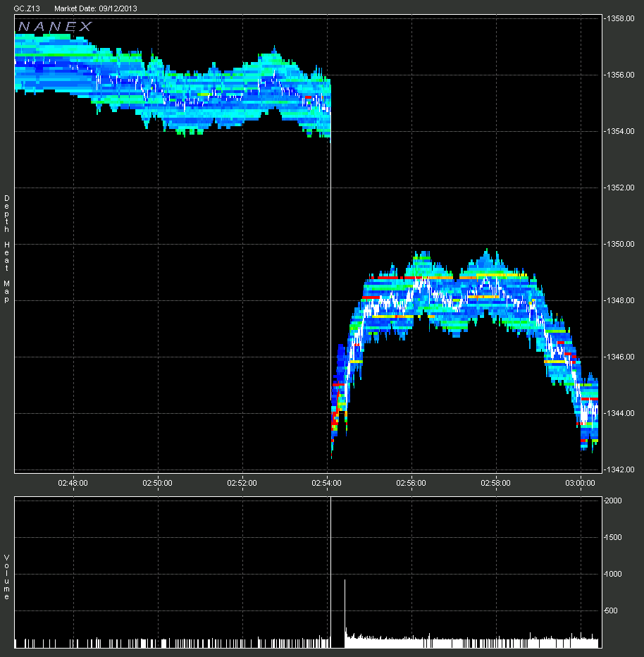
Task: Click the 02:50:00 time axis label
Action: (157, 483)
